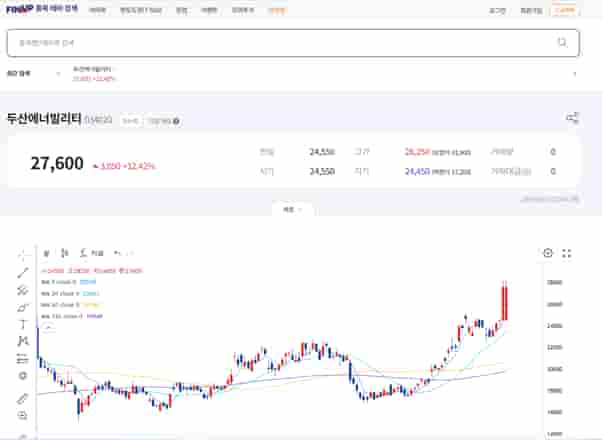The image size is (602, 440).
Task: Collapse the indicator legend with the chevron
Action: pyautogui.click(x=48, y=328)
